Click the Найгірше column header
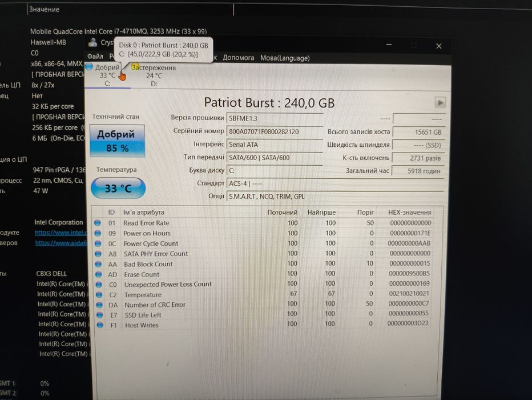The width and height of the screenshot is (532, 400). 321,213
